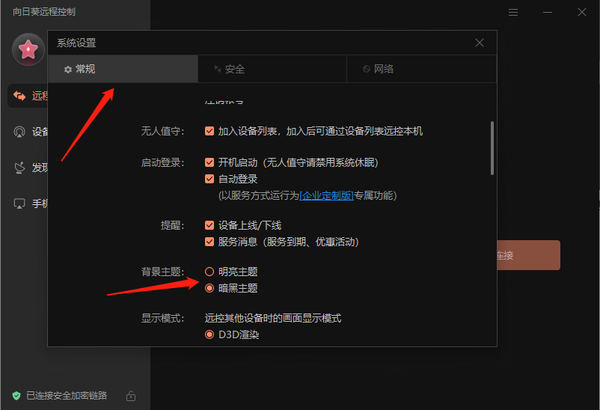Click the 显示模式 setting label
This screenshot has width=600, height=410.
click(x=163, y=318)
